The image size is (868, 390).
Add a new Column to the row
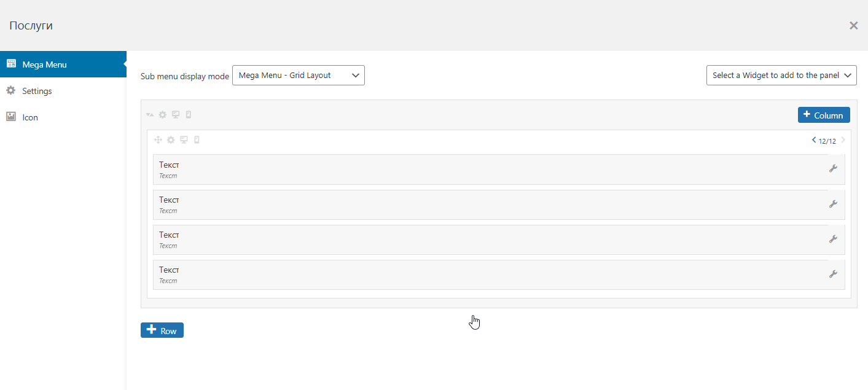(x=824, y=115)
